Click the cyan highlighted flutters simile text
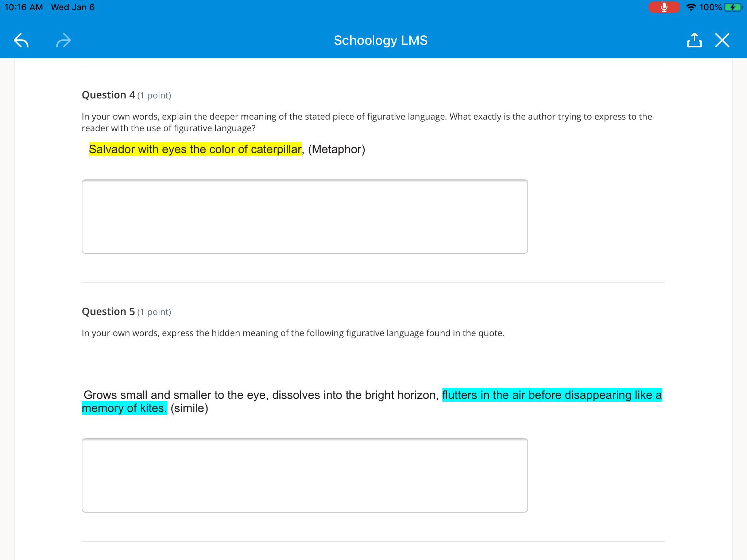The image size is (747, 560). click(551, 395)
